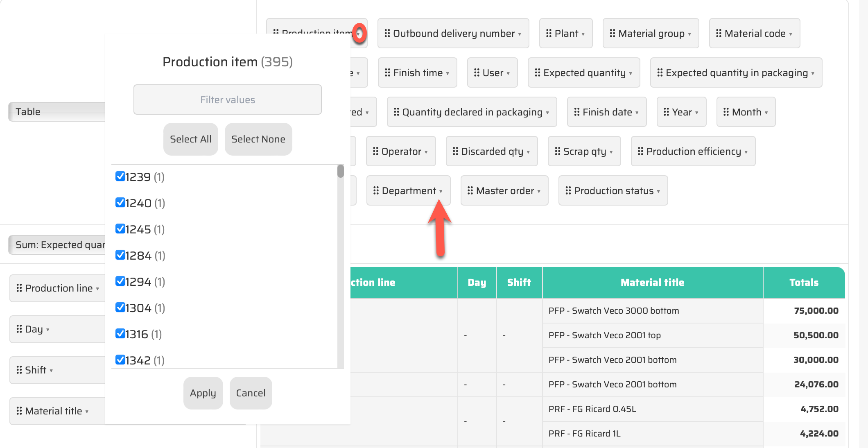Click drag handle icon on Material group

(612, 33)
